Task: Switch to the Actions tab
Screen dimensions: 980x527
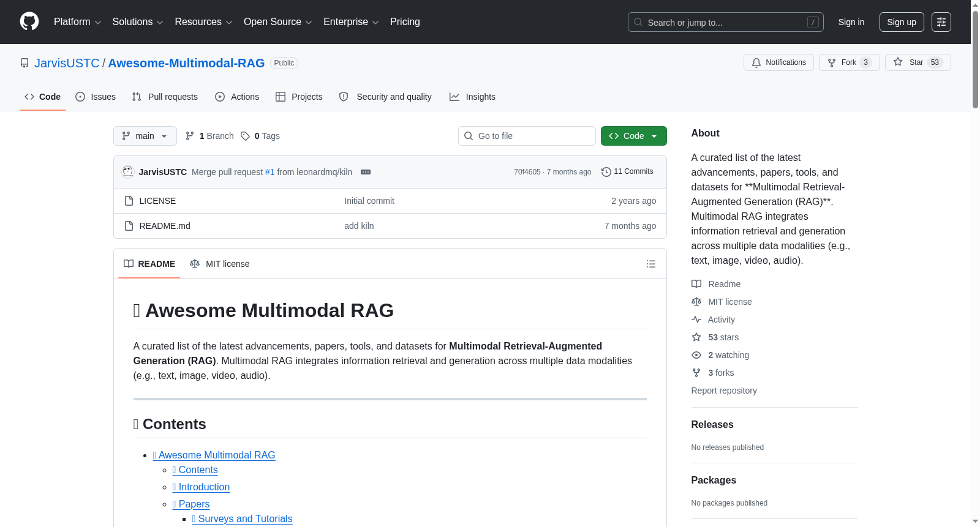Action: [x=237, y=97]
